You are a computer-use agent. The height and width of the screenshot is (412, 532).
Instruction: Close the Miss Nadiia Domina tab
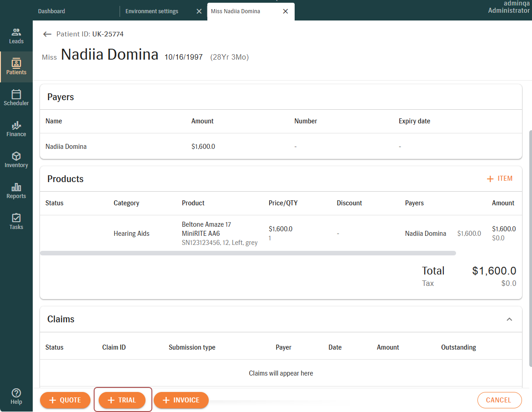tap(286, 11)
